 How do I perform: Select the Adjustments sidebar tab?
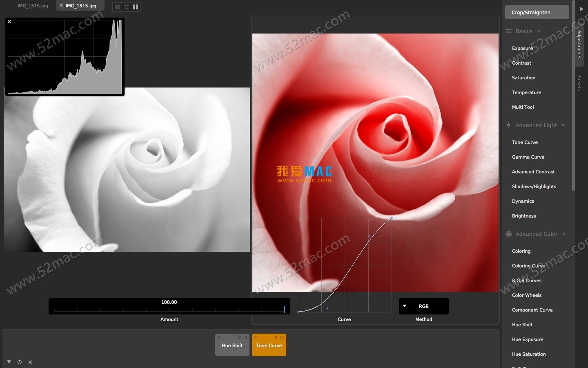click(579, 45)
